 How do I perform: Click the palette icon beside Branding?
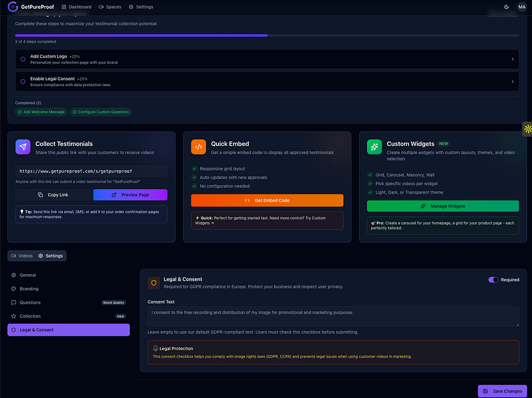(x=13, y=289)
